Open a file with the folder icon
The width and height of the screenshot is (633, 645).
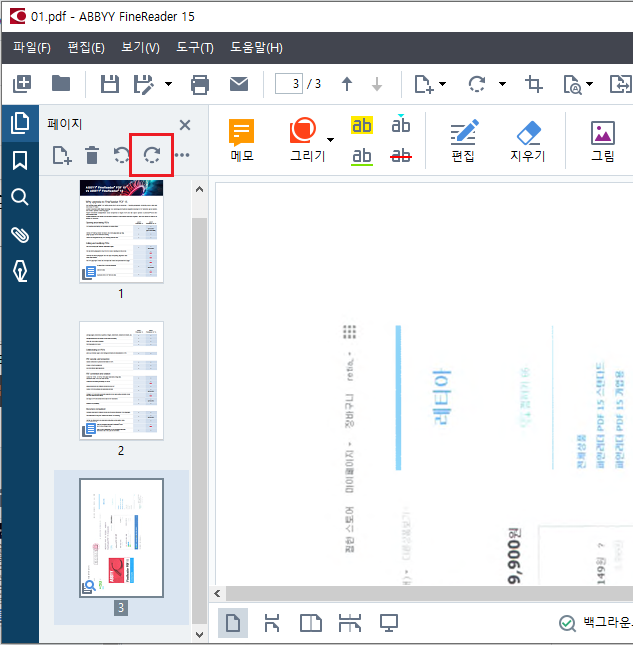(61, 84)
